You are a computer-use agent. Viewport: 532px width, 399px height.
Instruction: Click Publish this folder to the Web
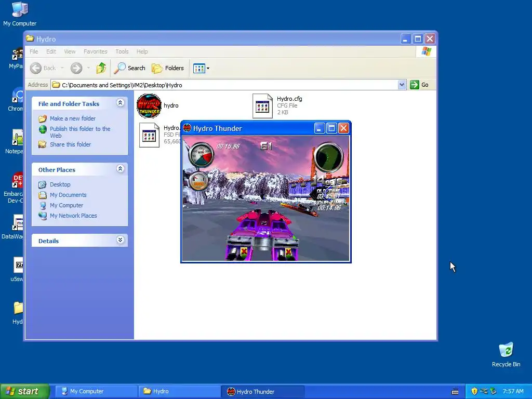[x=80, y=132]
